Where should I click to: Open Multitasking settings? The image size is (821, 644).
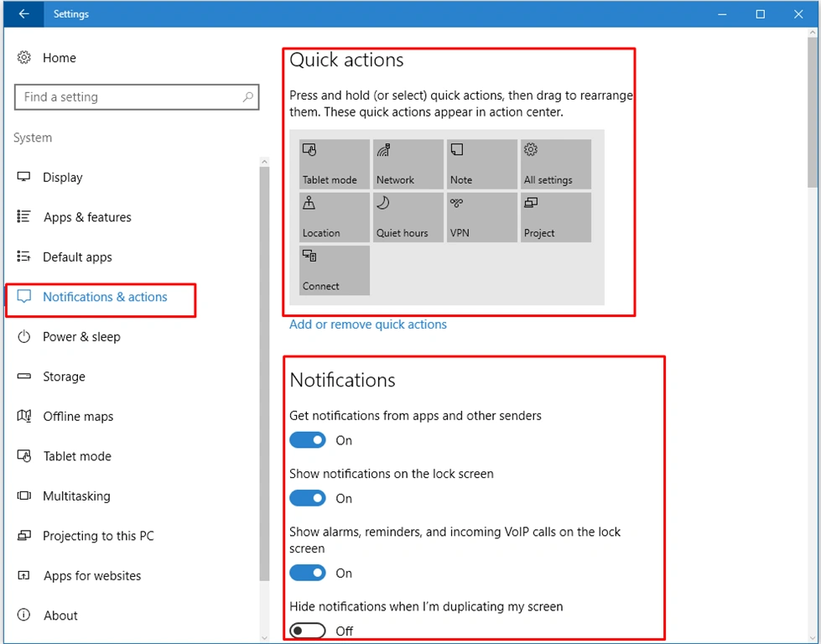pyautogui.click(x=76, y=496)
